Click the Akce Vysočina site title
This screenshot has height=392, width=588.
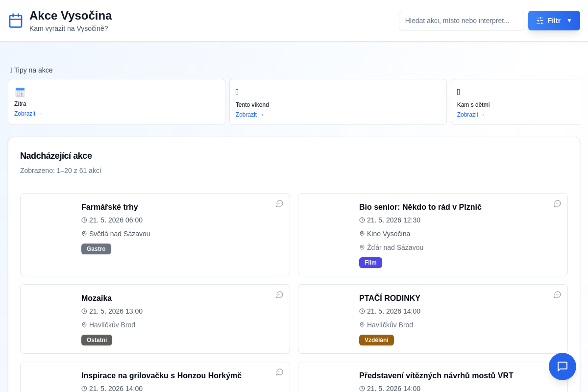pyautogui.click(x=71, y=16)
